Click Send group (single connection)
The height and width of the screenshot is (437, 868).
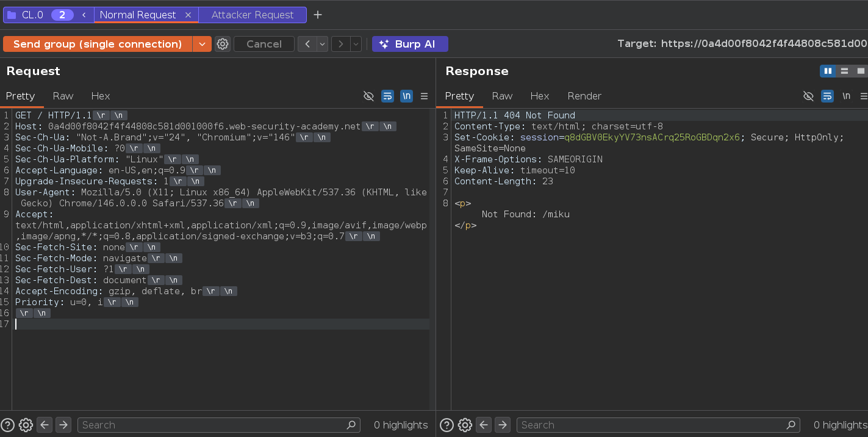98,44
